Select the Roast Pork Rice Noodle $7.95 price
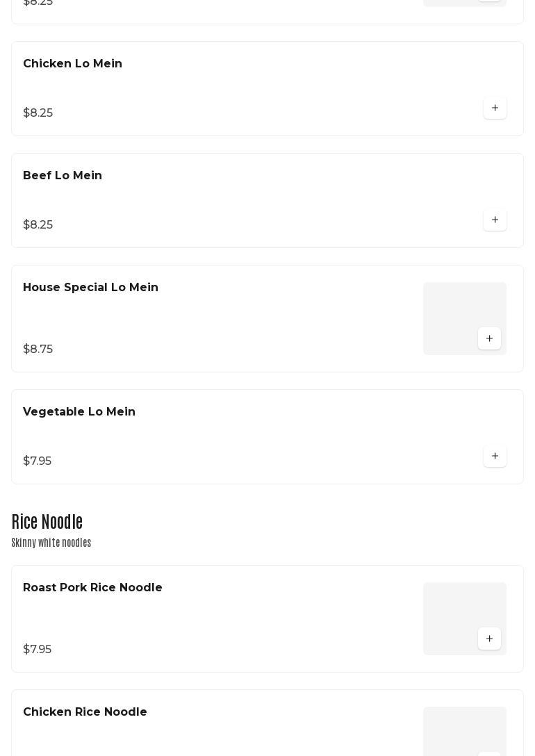535x756 pixels. 37,649
